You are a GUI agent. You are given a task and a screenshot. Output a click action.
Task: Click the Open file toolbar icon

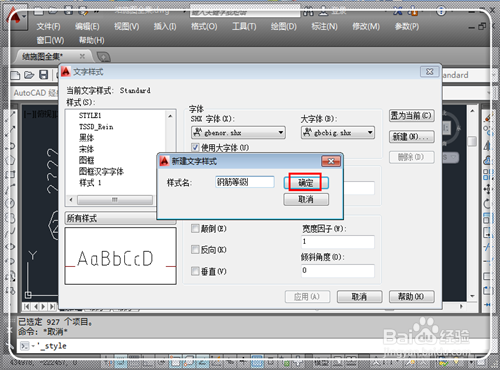[x=29, y=75]
